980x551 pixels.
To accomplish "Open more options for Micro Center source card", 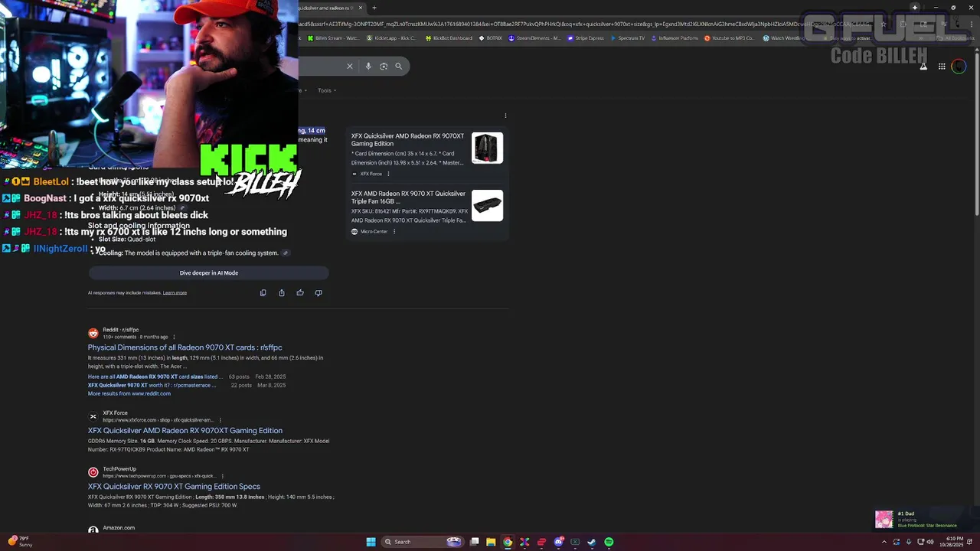I will point(394,231).
